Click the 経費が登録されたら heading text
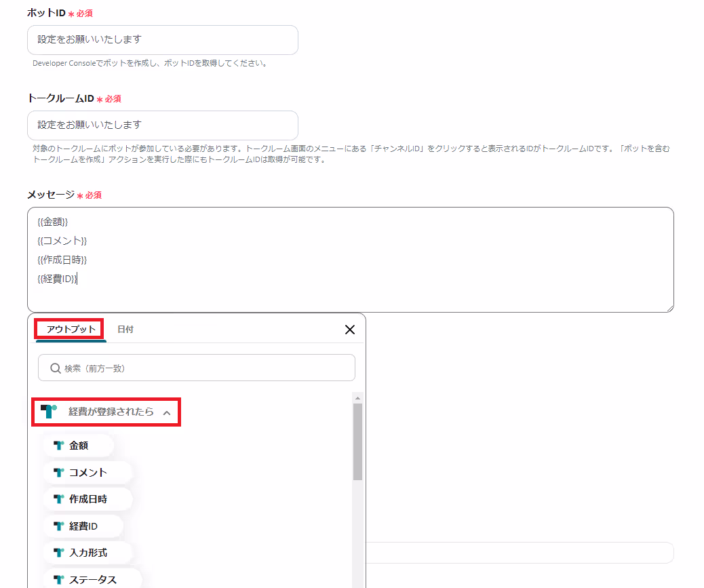This screenshot has width=704, height=588. coord(111,412)
